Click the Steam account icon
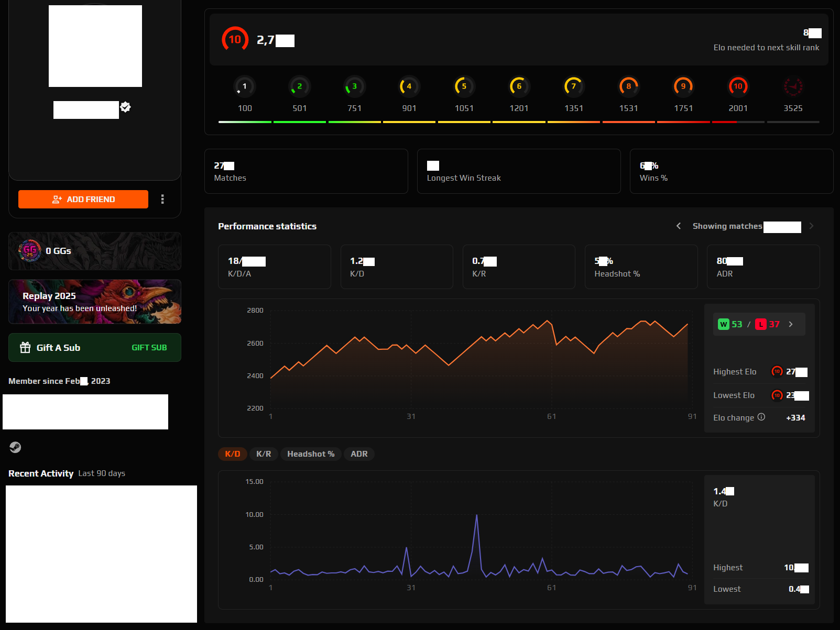 [x=15, y=447]
